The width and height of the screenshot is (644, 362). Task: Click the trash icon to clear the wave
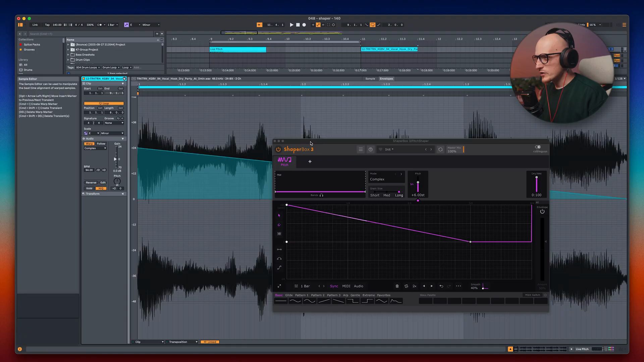[x=397, y=286]
